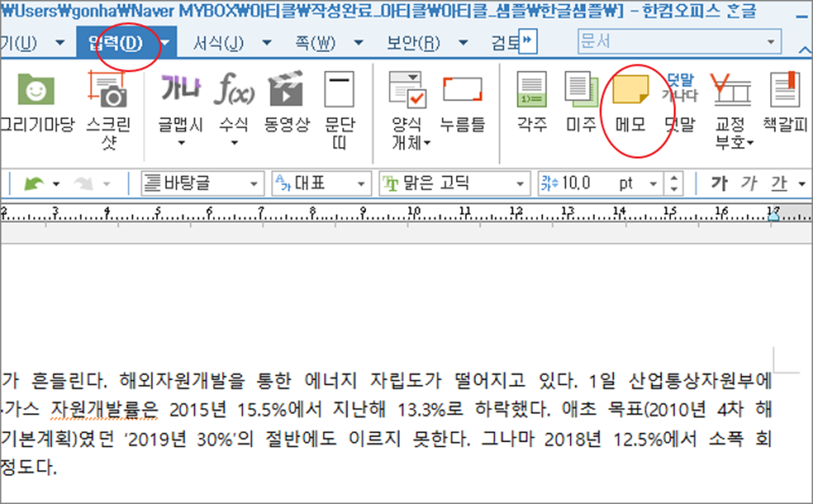
Task: Expand the 보안(R) menu dropdown arrow
Action: click(x=463, y=43)
